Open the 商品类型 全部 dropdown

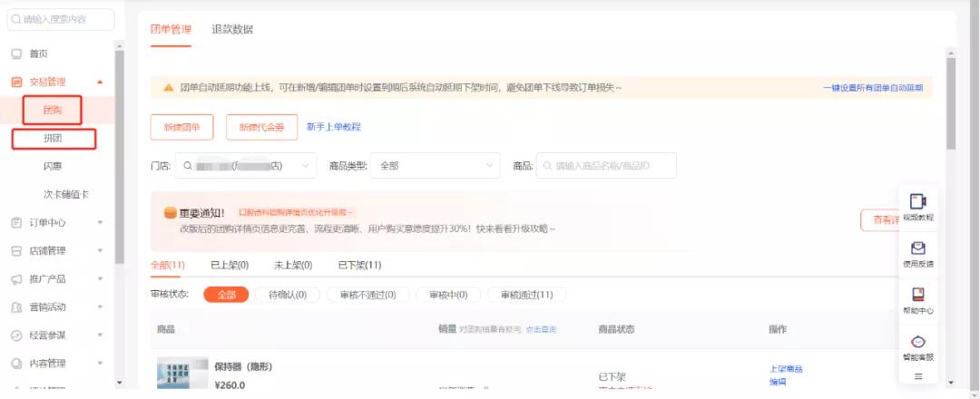click(435, 166)
